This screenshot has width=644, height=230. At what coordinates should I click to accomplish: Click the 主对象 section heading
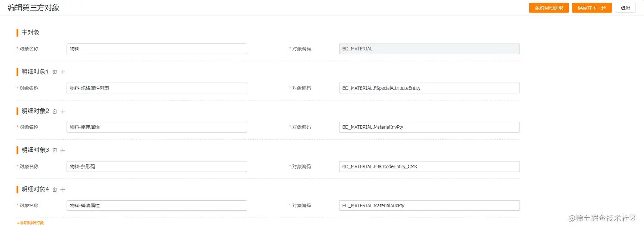click(x=31, y=33)
